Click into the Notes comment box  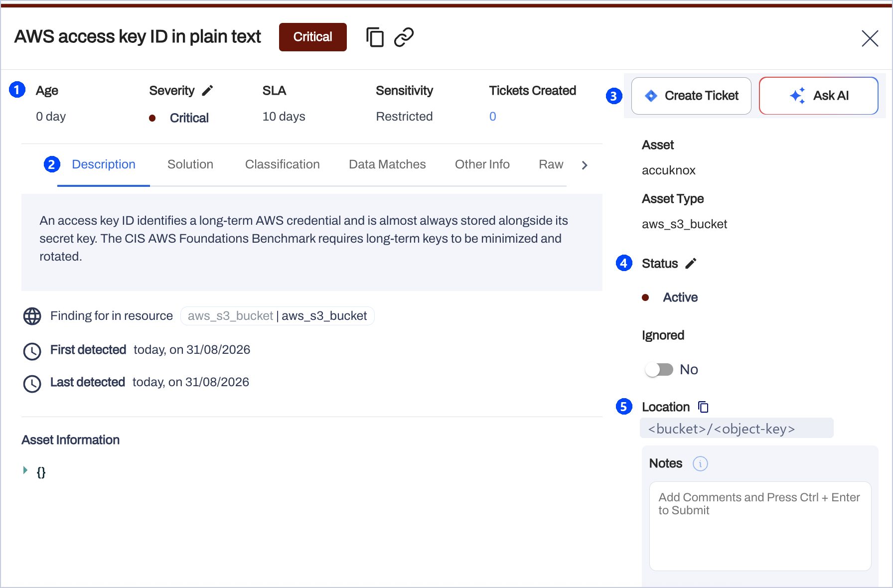pyautogui.click(x=760, y=526)
